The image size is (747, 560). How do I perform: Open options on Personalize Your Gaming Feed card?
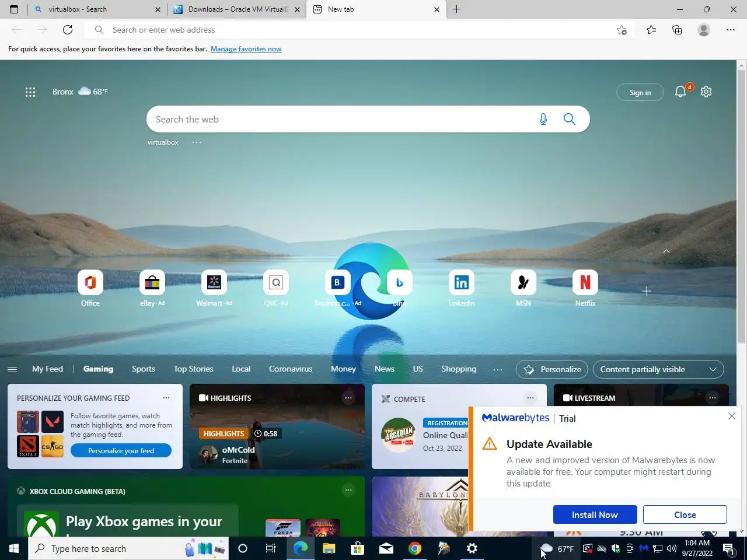(166, 398)
